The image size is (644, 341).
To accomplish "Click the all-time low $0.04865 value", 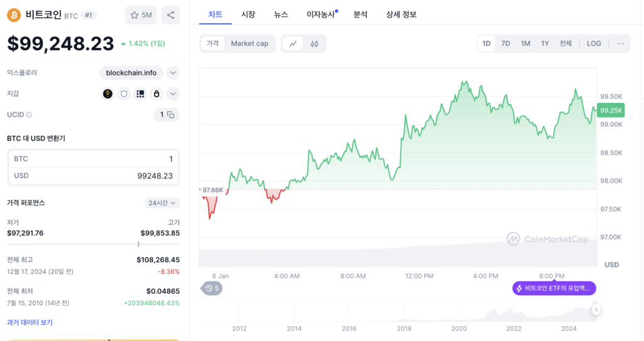I will coord(163,291).
